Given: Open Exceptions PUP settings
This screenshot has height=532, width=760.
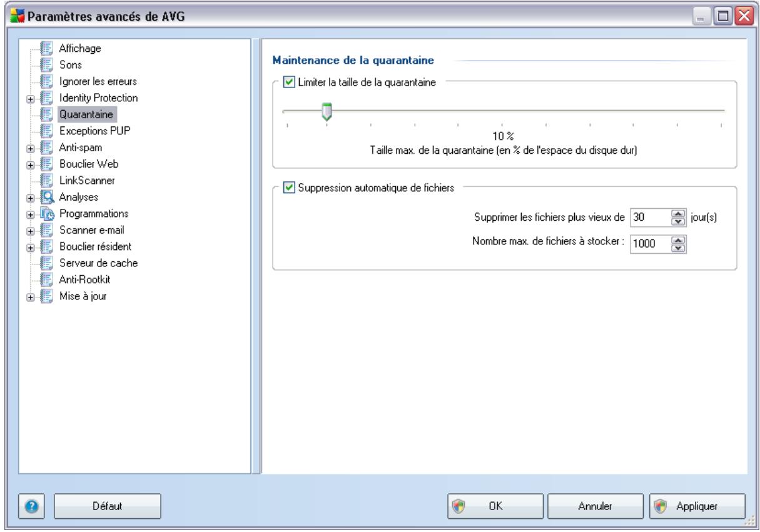Looking at the screenshot, I should [x=94, y=131].
